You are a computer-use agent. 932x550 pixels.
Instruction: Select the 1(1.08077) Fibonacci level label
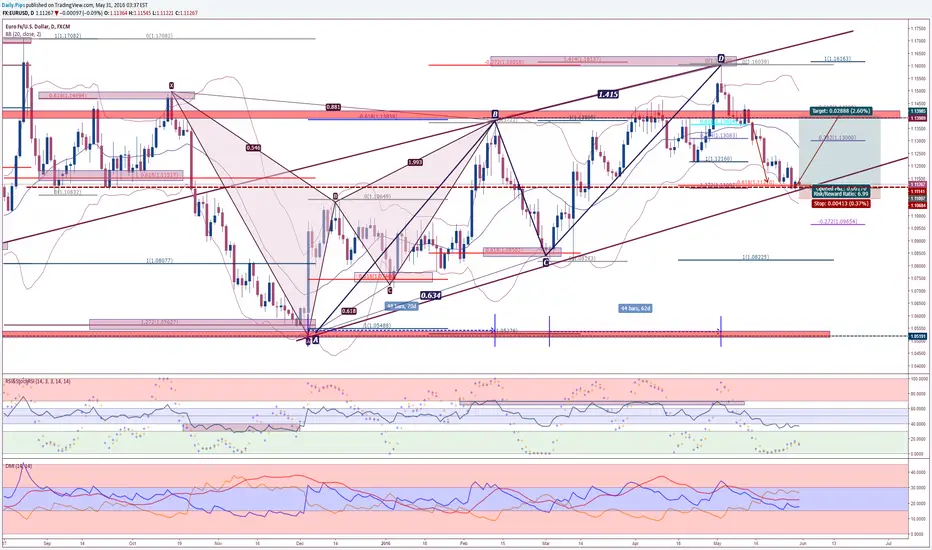[159, 260]
